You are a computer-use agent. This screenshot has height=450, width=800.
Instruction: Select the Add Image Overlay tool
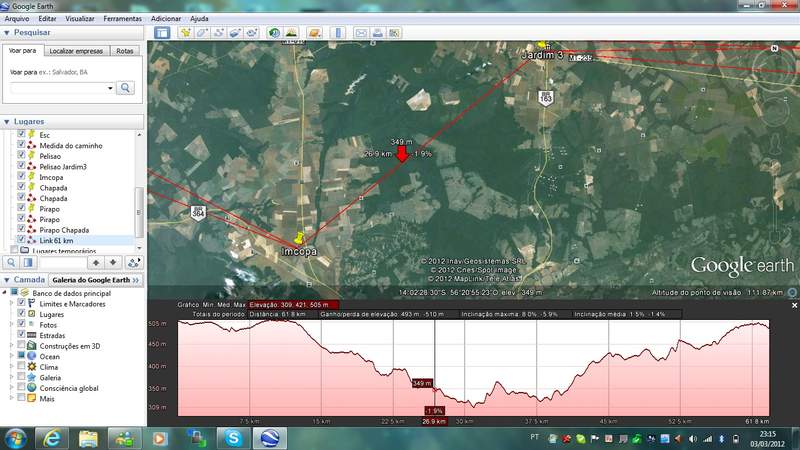pos(235,33)
